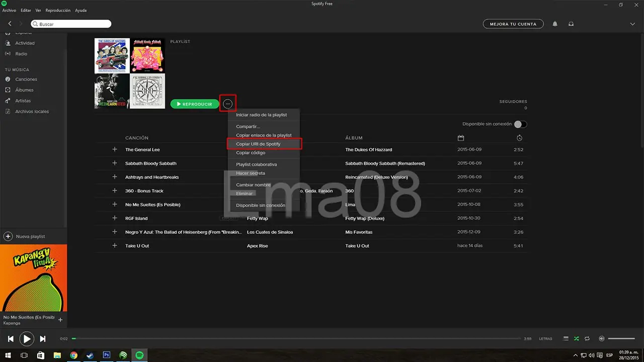Open the Ayuda menu

click(x=80, y=11)
